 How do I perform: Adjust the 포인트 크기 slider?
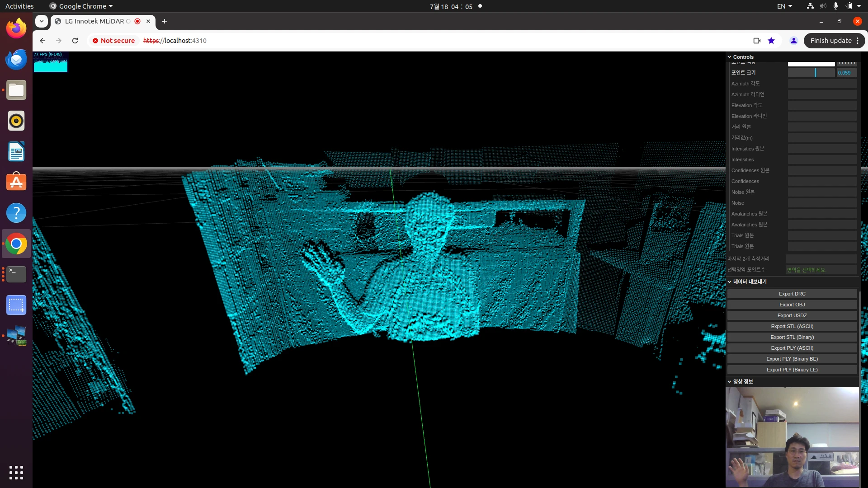coord(811,73)
